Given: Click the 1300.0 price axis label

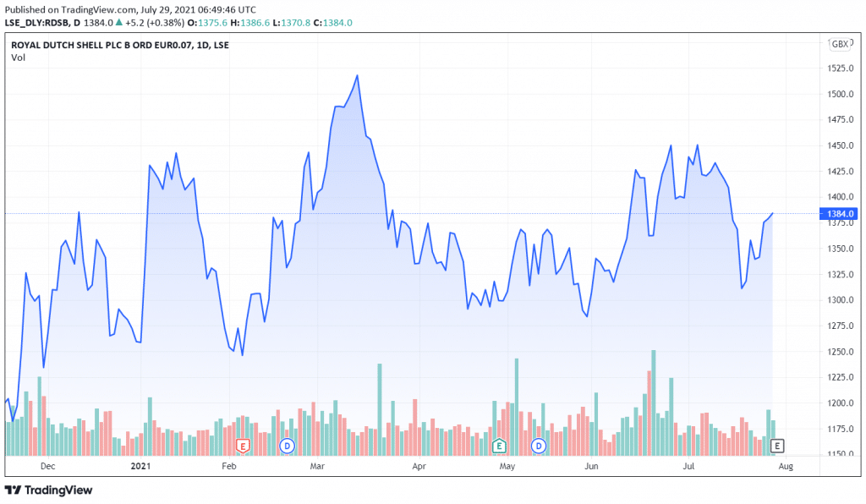Looking at the screenshot, I should (x=840, y=300).
